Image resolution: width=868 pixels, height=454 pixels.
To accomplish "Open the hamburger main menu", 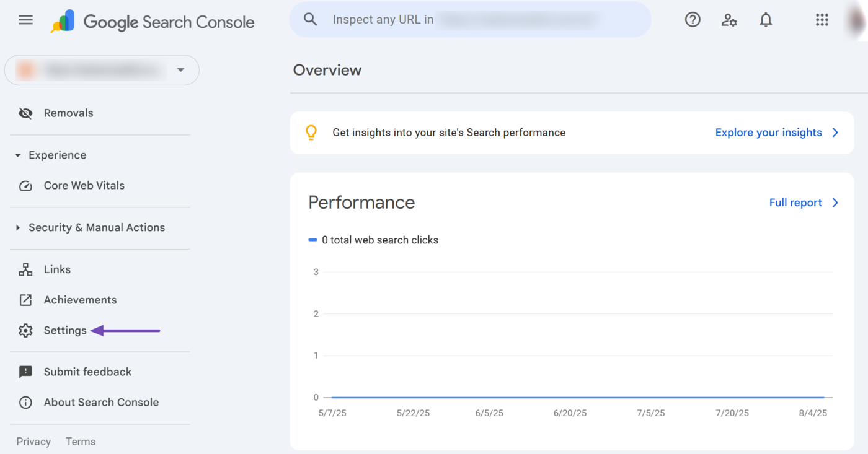I will click(x=25, y=20).
